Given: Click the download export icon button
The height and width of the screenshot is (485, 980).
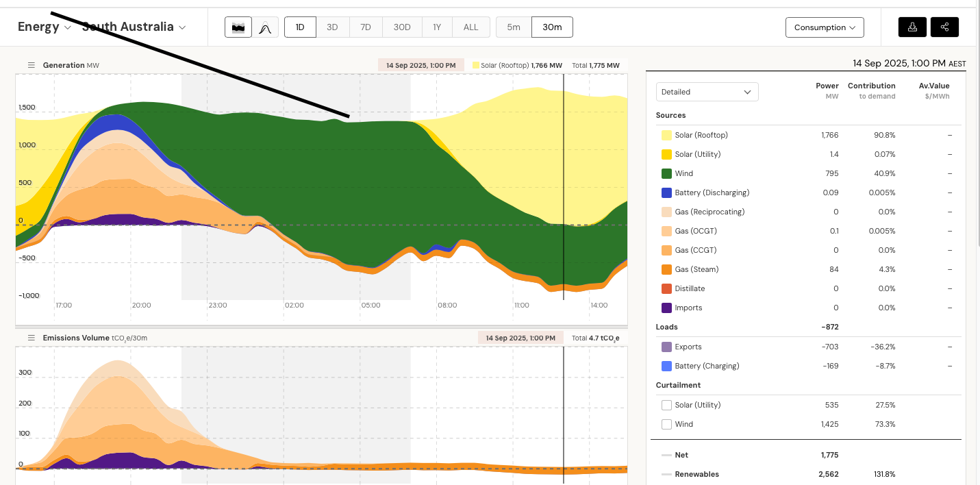Looking at the screenshot, I should [x=912, y=27].
